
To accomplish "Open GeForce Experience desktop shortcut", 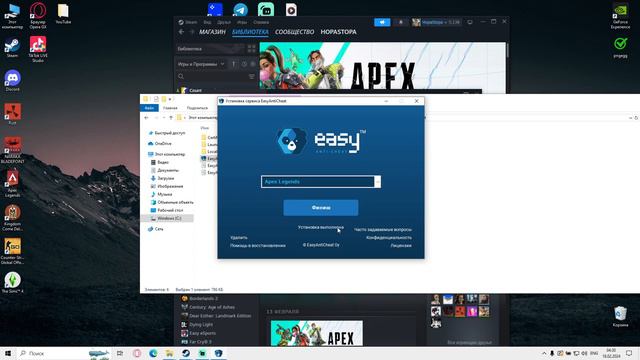I will click(620, 16).
